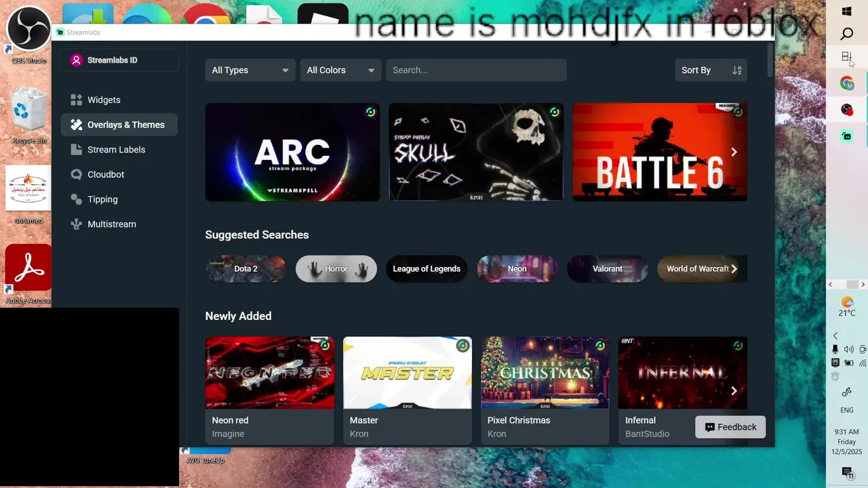The image size is (868, 488).
Task: Select Overlays & Themes in sidebar
Action: (x=119, y=125)
